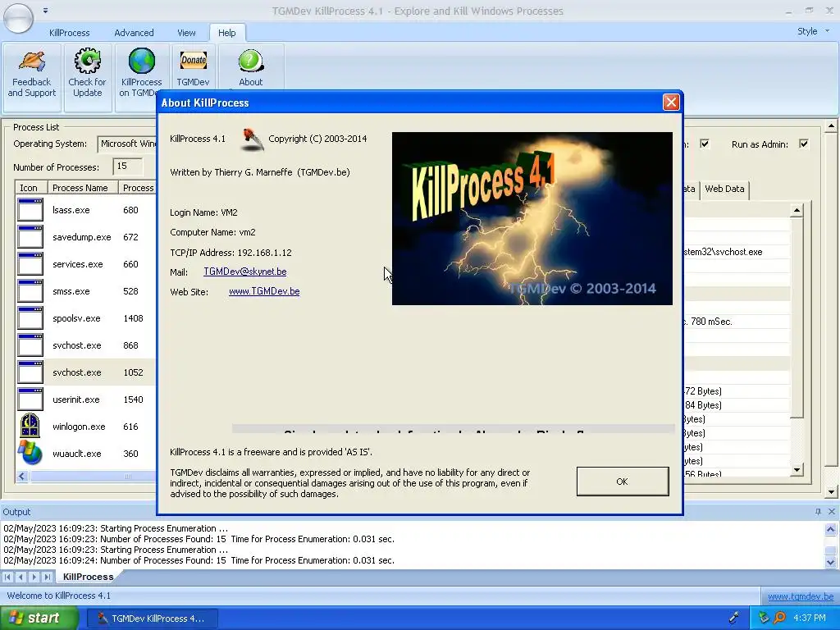This screenshot has height=630, width=840.
Task: Switch to the Web Data tab
Action: [724, 189]
